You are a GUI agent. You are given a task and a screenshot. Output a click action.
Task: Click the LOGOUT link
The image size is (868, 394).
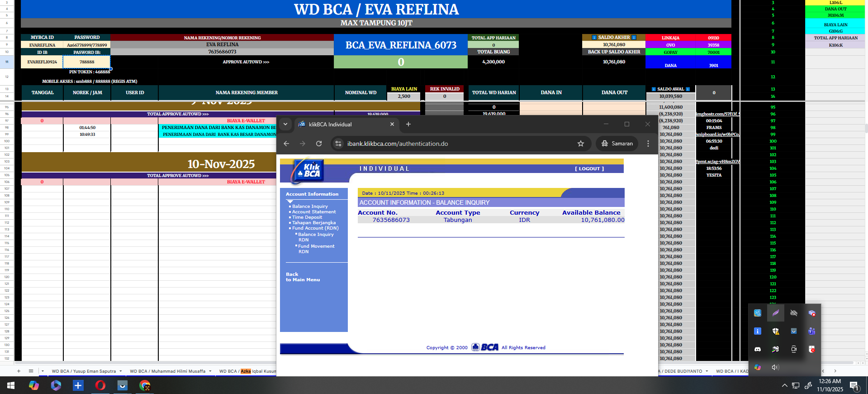[x=589, y=168]
